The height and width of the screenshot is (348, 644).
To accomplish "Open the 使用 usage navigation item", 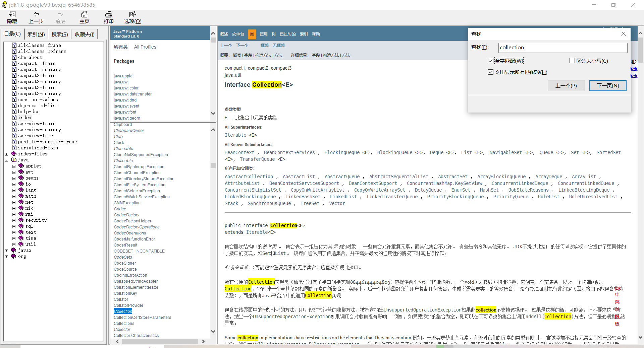I will (x=264, y=34).
